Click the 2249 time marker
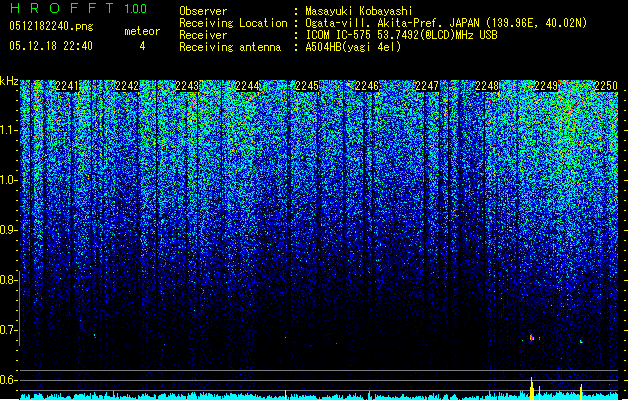The image size is (629, 400). click(x=546, y=86)
